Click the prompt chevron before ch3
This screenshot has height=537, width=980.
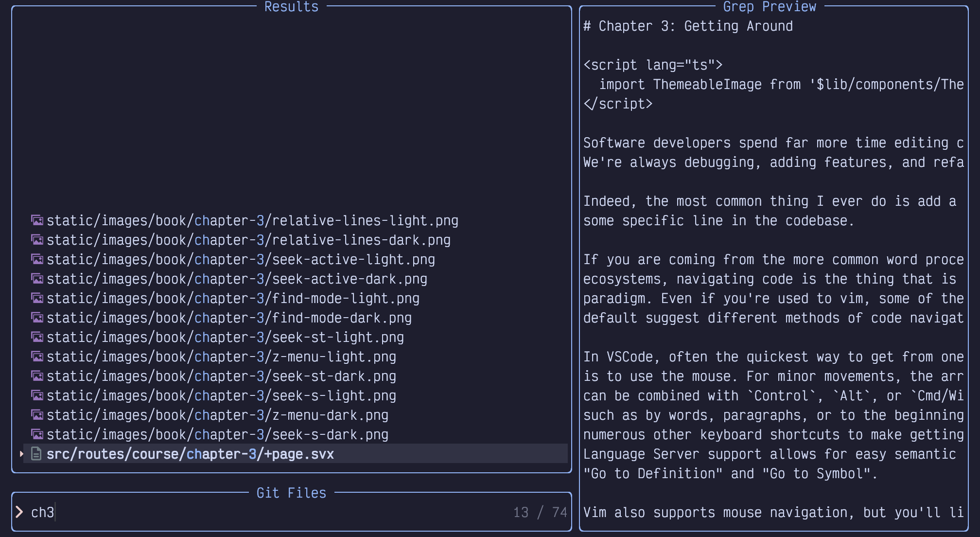tap(19, 512)
